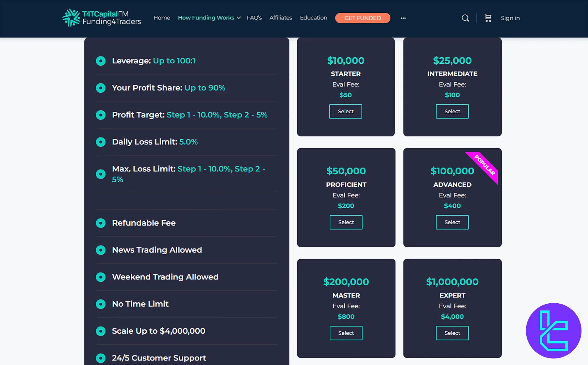Choose the $200,000 Master plan
The height and width of the screenshot is (365, 588).
346,333
